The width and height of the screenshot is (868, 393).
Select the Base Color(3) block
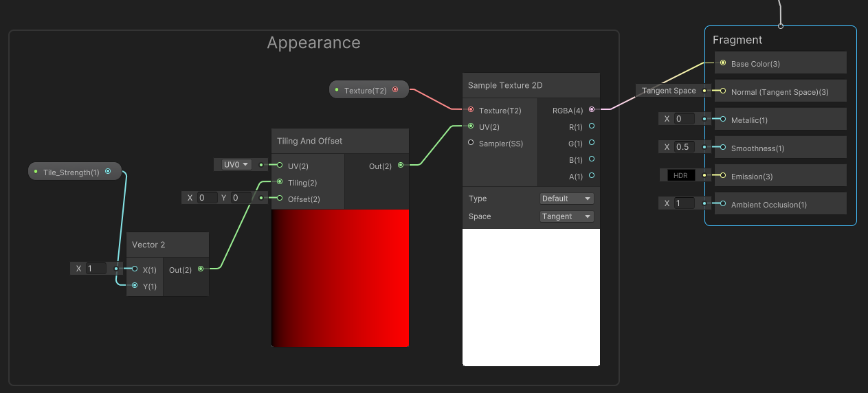[781, 63]
